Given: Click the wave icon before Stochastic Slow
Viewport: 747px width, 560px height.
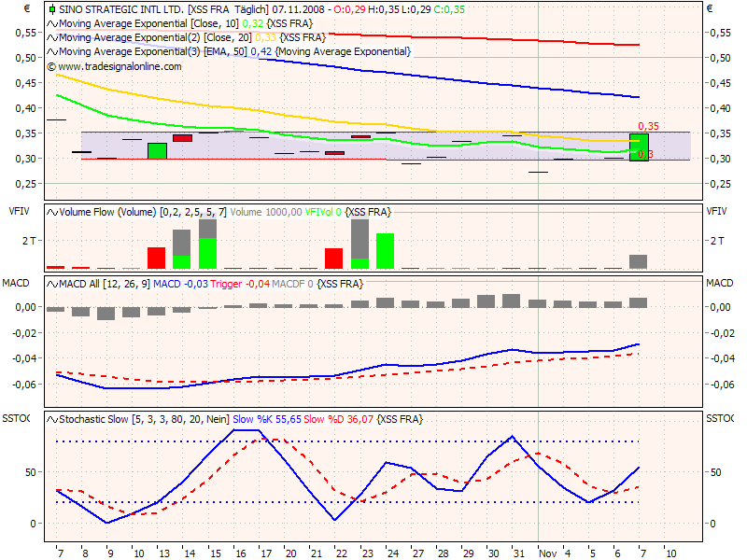Looking at the screenshot, I should (x=52, y=419).
